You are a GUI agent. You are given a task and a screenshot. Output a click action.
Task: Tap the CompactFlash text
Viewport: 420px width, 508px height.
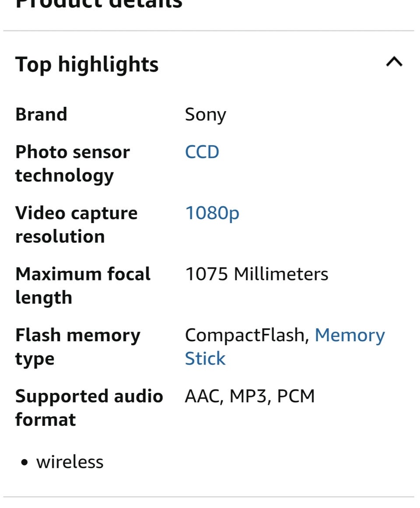point(244,335)
